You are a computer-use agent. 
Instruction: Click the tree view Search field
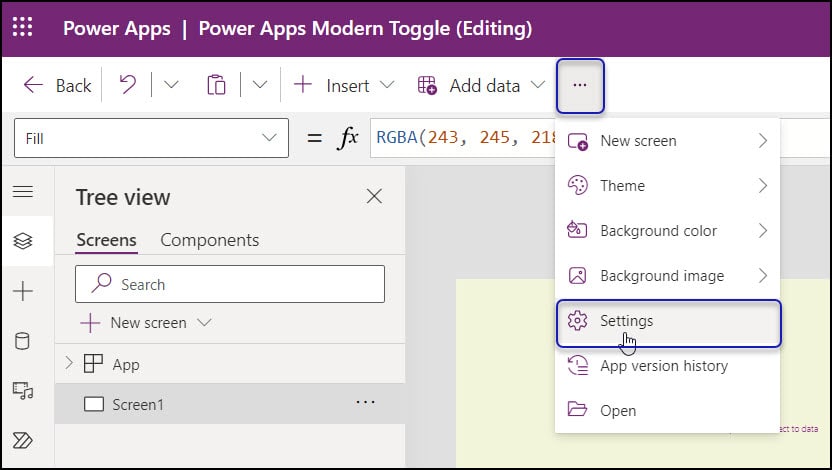(230, 284)
